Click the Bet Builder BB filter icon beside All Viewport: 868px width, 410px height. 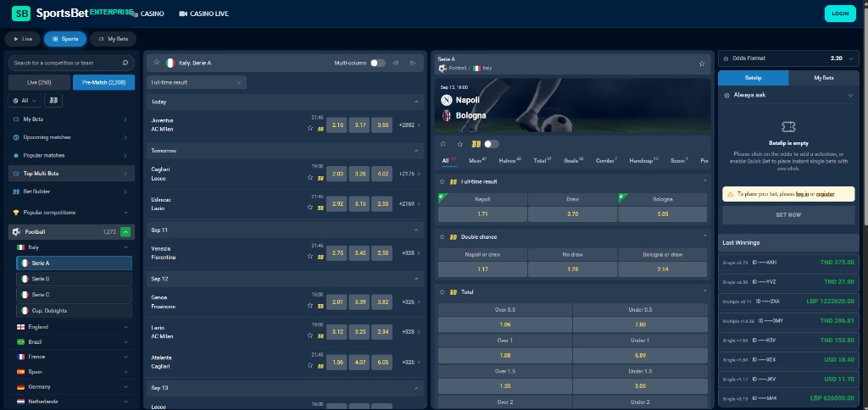(53, 101)
